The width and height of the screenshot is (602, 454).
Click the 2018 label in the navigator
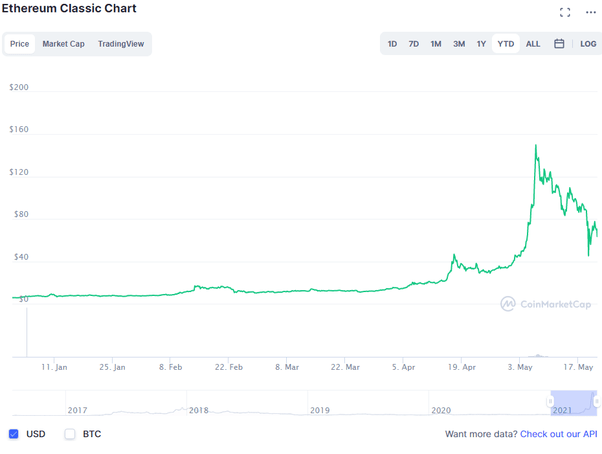point(198,410)
